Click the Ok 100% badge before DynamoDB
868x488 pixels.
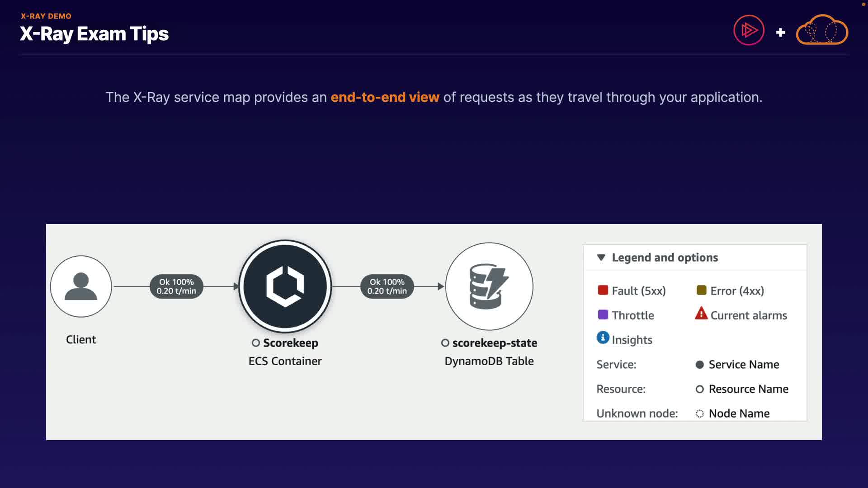click(387, 286)
